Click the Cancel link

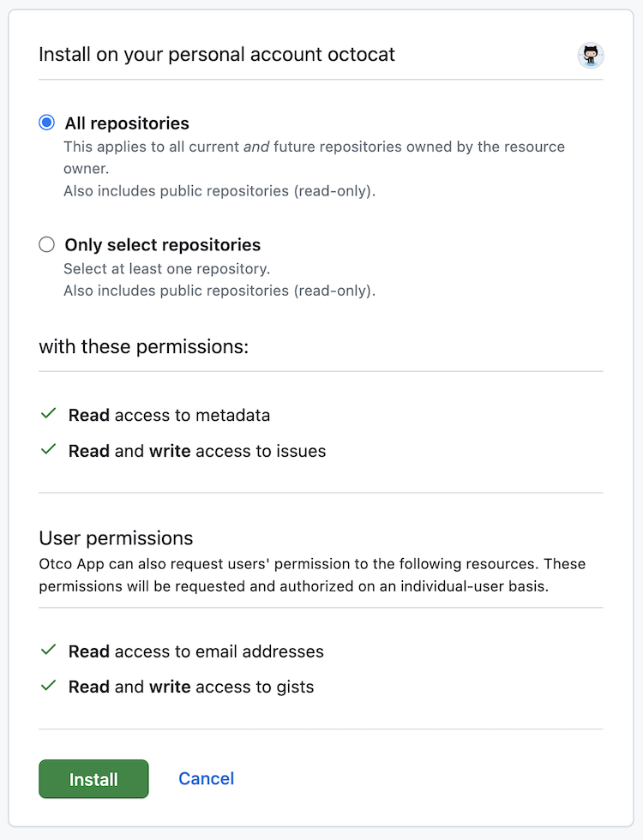point(206,778)
